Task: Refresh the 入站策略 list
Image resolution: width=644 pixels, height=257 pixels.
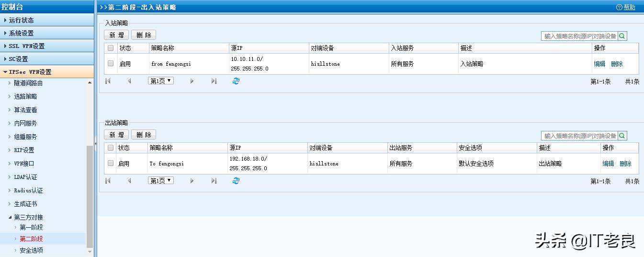Action: (236, 81)
